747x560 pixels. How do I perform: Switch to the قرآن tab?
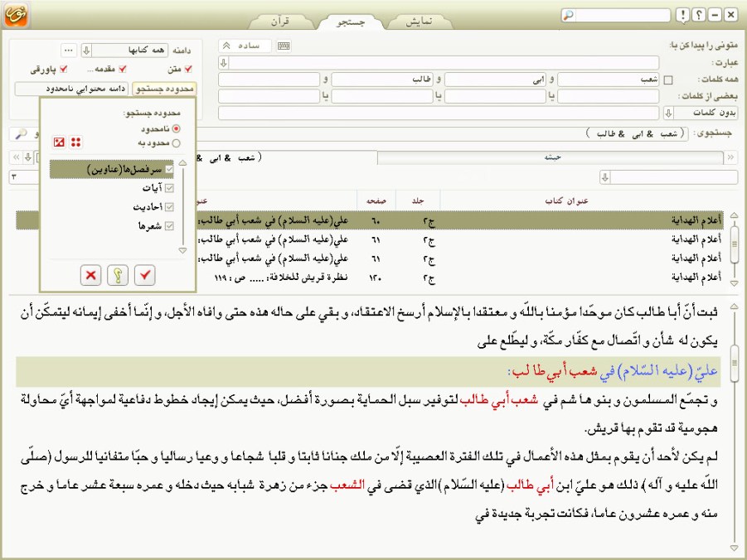pos(280,22)
